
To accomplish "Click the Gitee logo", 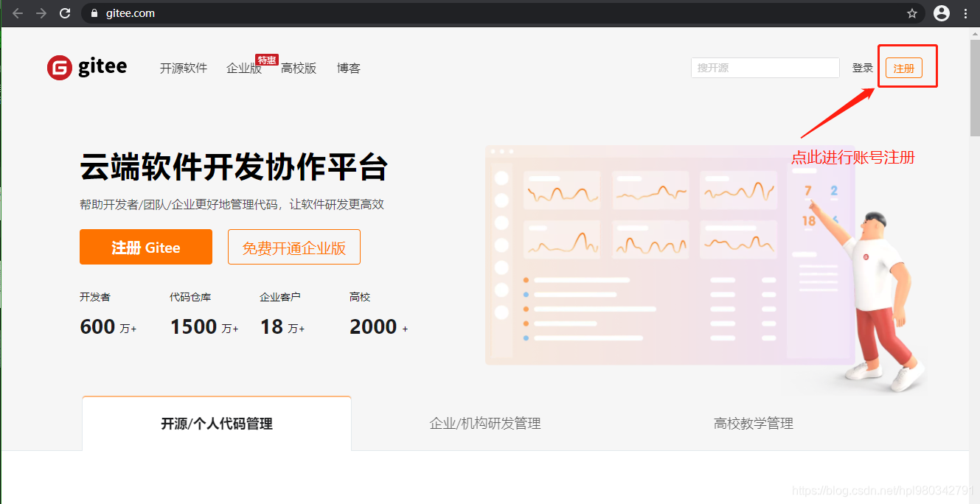I will click(87, 67).
